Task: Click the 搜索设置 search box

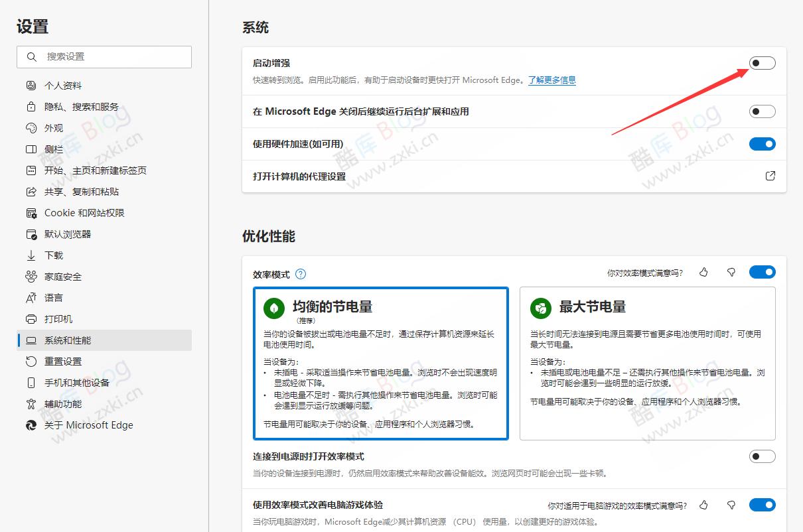Action: [x=104, y=57]
